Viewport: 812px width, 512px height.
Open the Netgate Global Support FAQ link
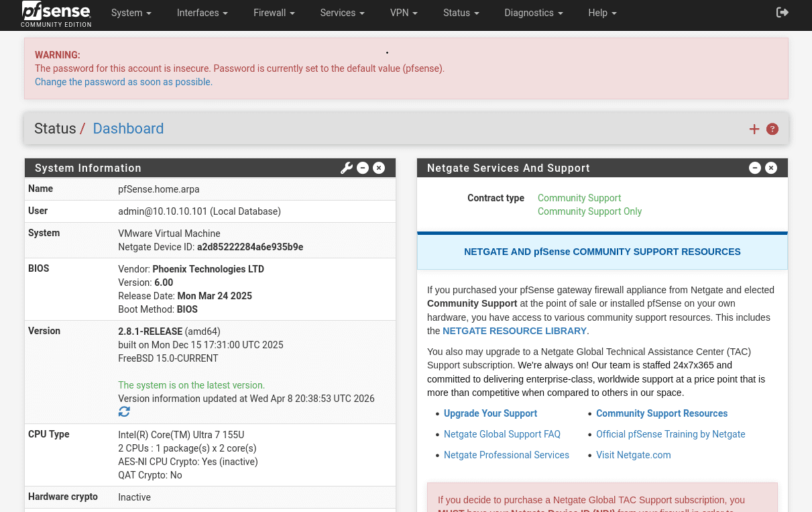502,434
